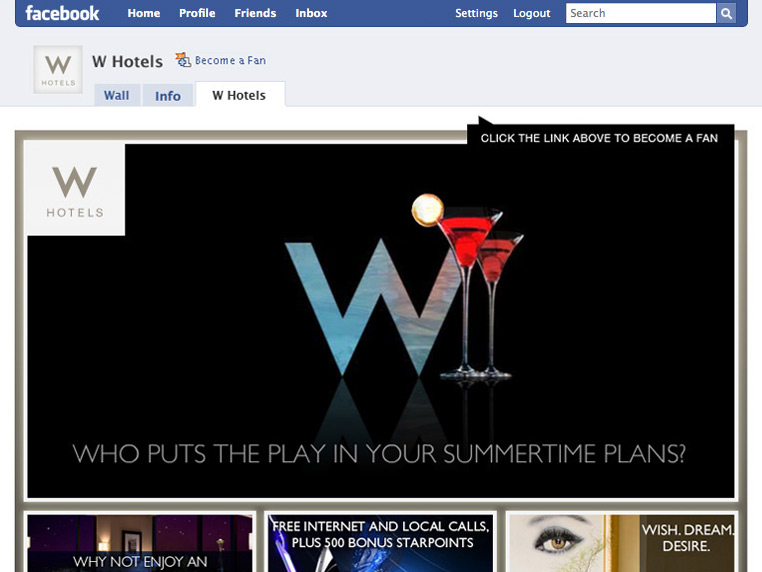Open the 'Why not enjoy an' promo tile
Viewport: 762px width, 572px height.
pyautogui.click(x=140, y=543)
